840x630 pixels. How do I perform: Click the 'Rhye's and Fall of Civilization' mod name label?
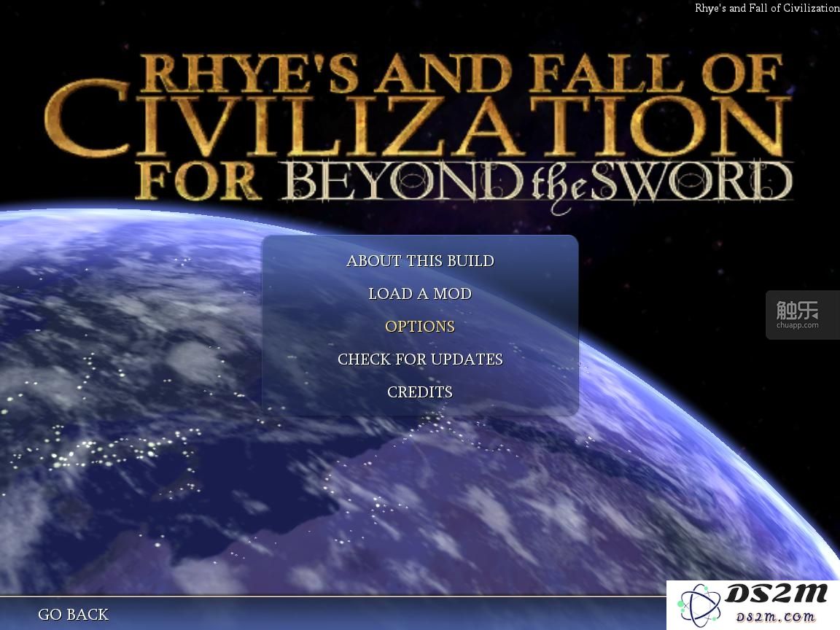[767, 8]
